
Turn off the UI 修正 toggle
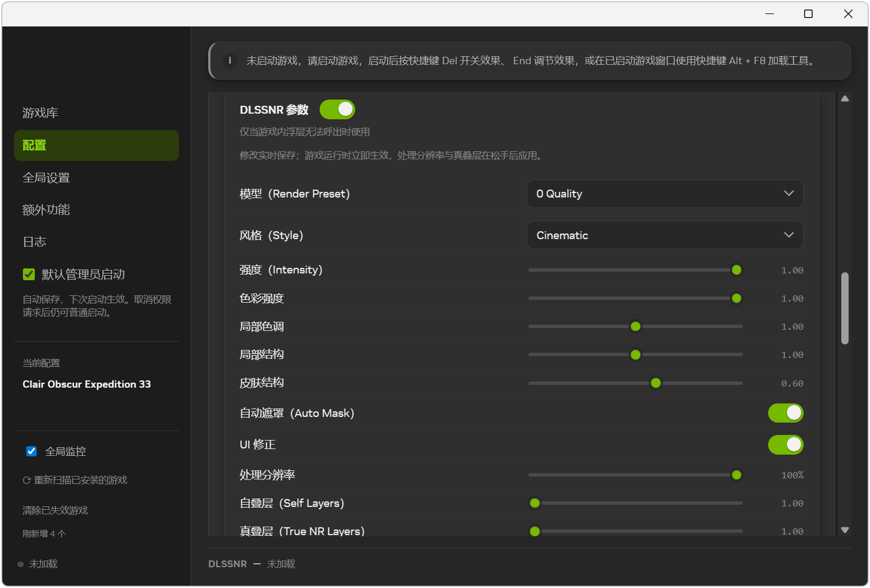click(786, 445)
